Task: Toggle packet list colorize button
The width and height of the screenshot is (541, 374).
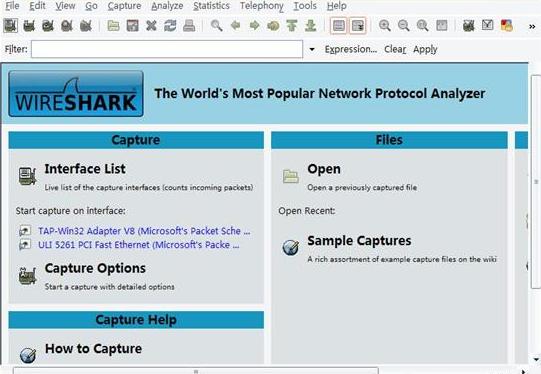Action: point(338,26)
